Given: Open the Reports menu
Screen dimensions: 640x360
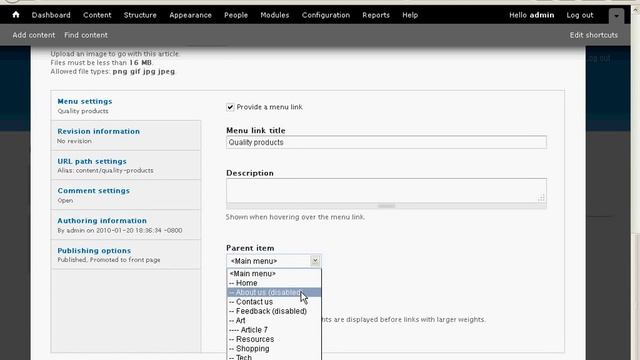Looking at the screenshot, I should pos(376,15).
